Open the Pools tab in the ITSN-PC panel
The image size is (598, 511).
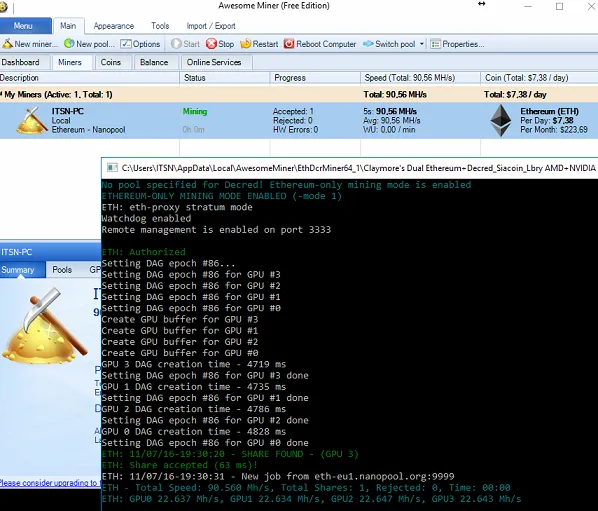coord(62,270)
